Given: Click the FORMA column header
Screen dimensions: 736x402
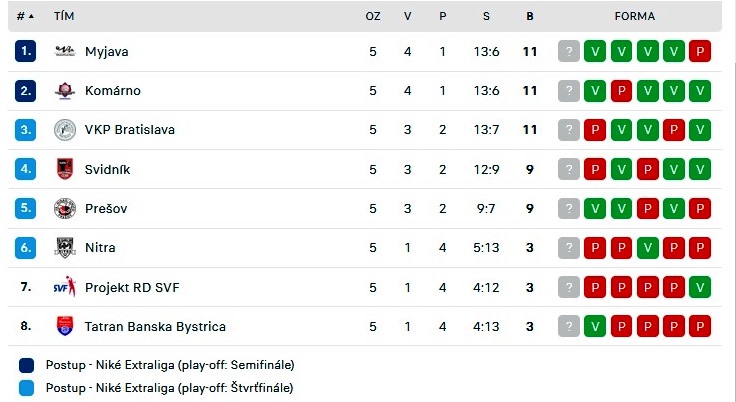Looking at the screenshot, I should 635,16.
